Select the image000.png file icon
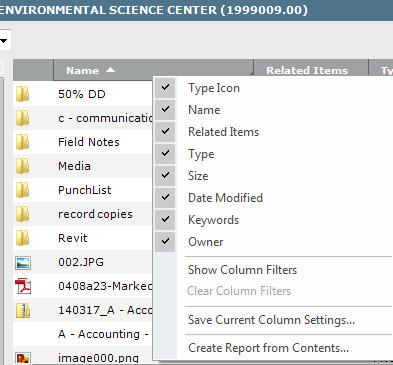Viewport: 393px width, 365px height. pyautogui.click(x=23, y=358)
